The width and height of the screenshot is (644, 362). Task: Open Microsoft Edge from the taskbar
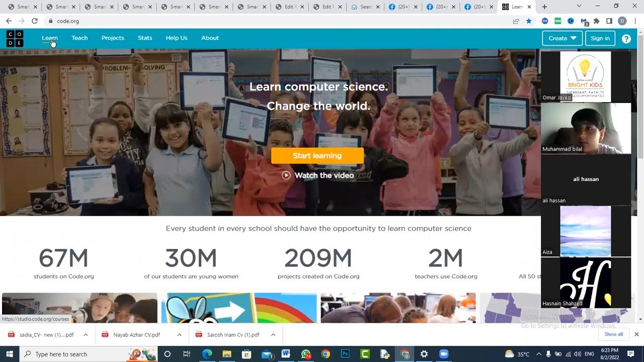coord(207,354)
